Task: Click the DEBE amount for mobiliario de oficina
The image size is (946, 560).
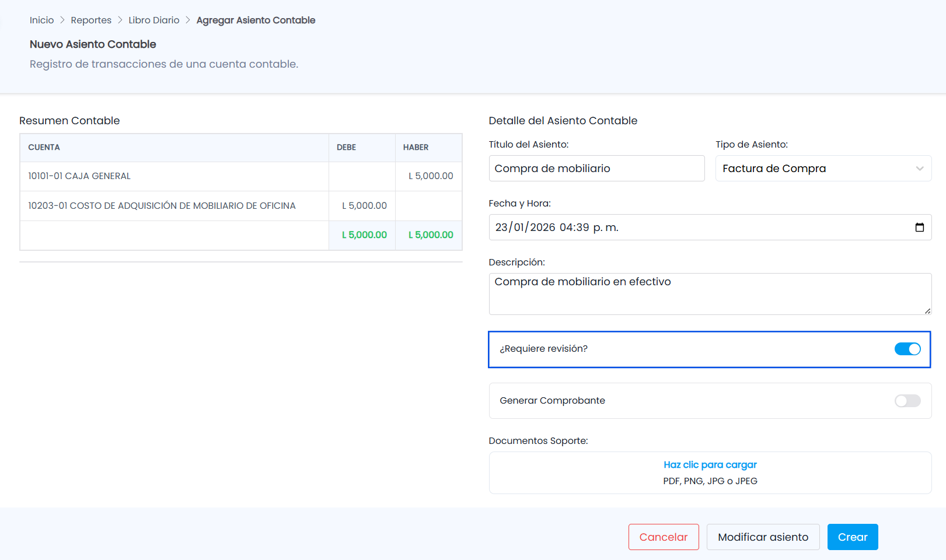Action: point(364,206)
